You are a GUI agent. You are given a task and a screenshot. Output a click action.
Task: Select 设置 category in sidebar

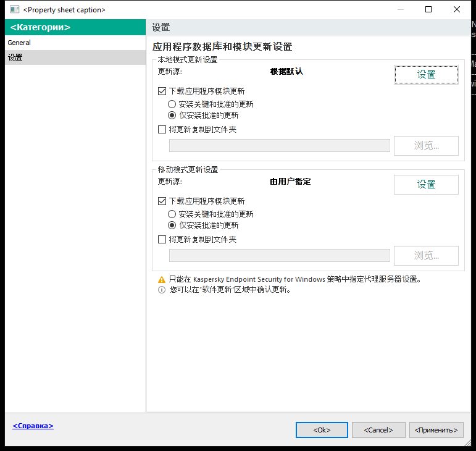point(75,57)
